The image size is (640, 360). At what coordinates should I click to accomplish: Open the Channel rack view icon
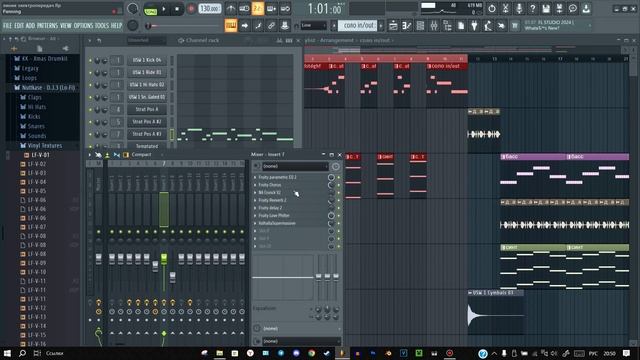pos(420,26)
